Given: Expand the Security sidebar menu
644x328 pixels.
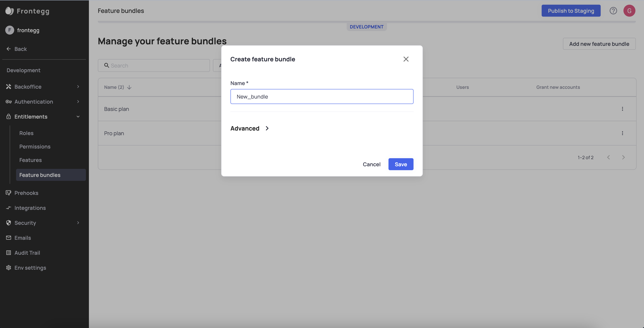Looking at the screenshot, I should [x=78, y=223].
